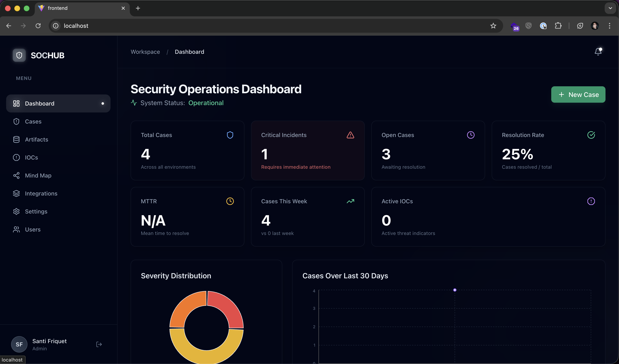This screenshot has height=364, width=619.
Task: Click the Mind Map sidebar icon
Action: [x=16, y=175]
